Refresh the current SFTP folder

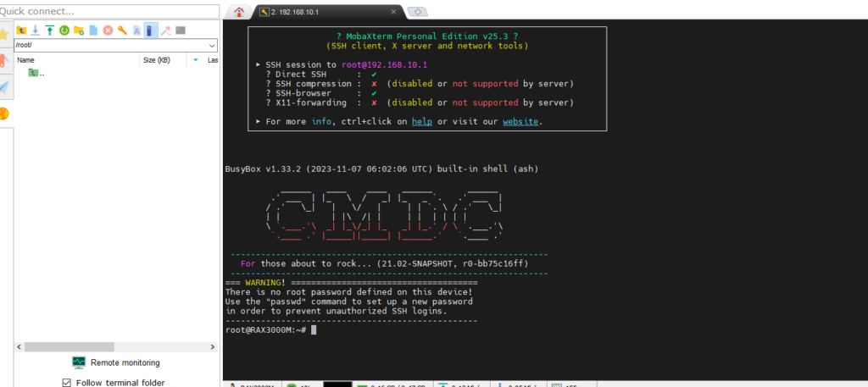point(64,30)
